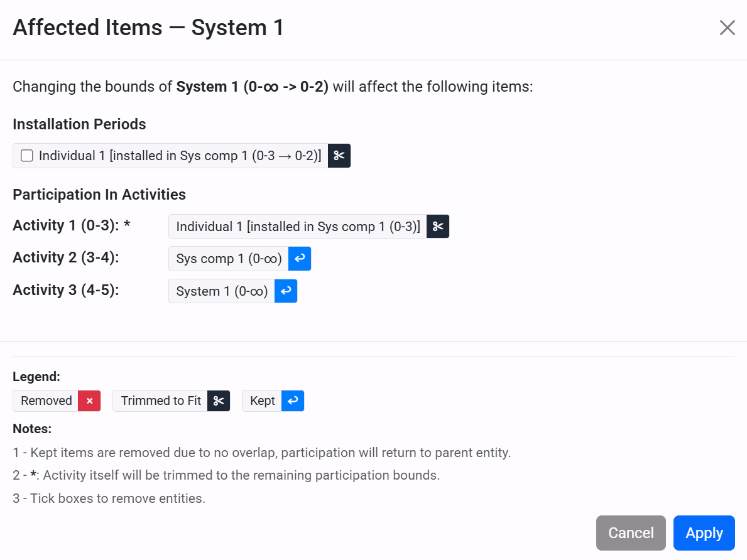Select the Individual 1 chip under Activity 1
The width and height of the screenshot is (747, 560).
pos(295,227)
